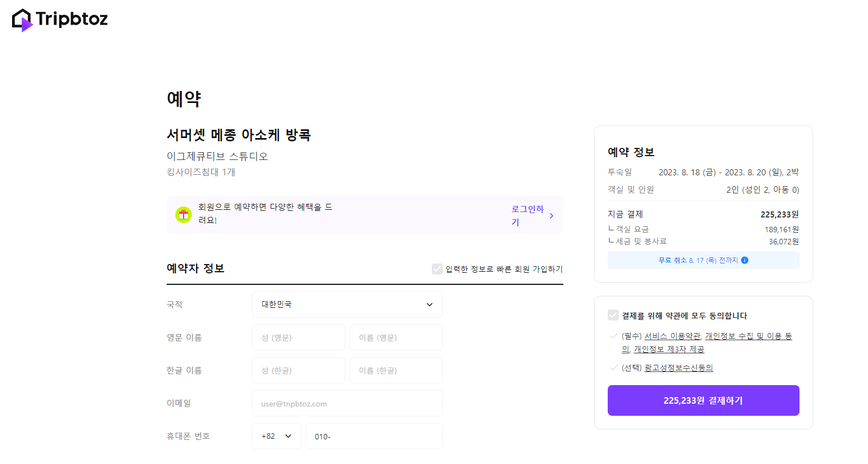Open the 국적 dropdown showing 대한민국
This screenshot has width=868, height=464.
(x=347, y=305)
